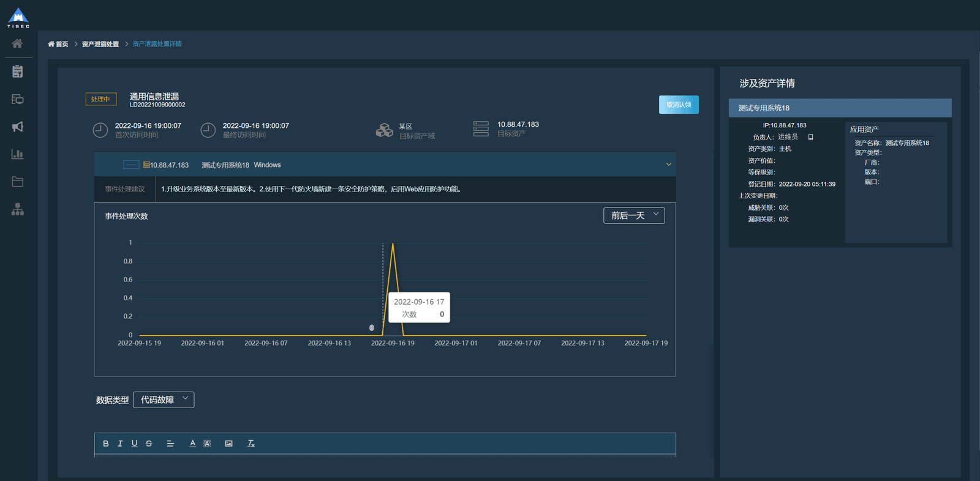Go to 资产泄露处置 in the breadcrumb

(x=100, y=44)
